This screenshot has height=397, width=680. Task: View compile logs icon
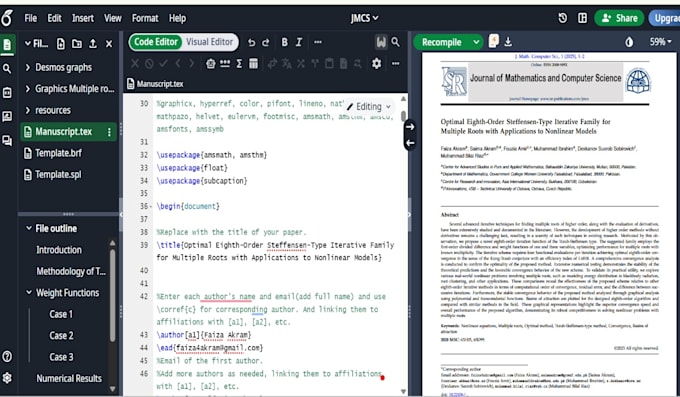(x=494, y=41)
